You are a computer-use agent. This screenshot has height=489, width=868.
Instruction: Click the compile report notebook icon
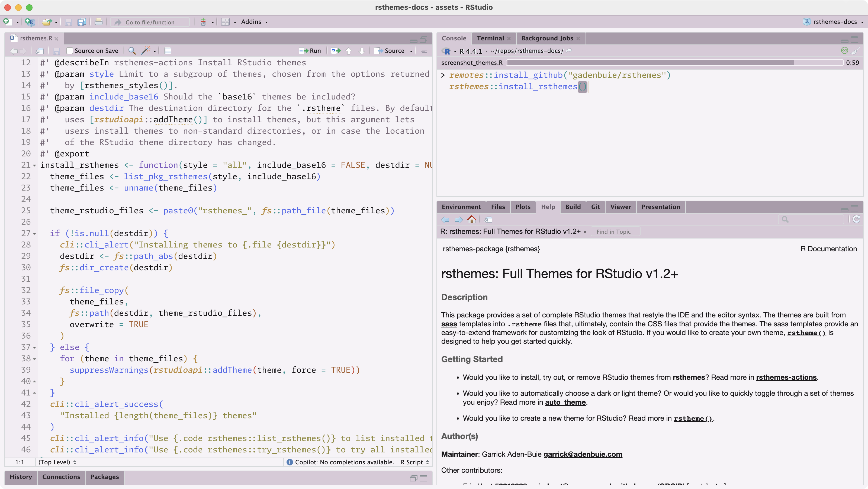[x=168, y=50]
